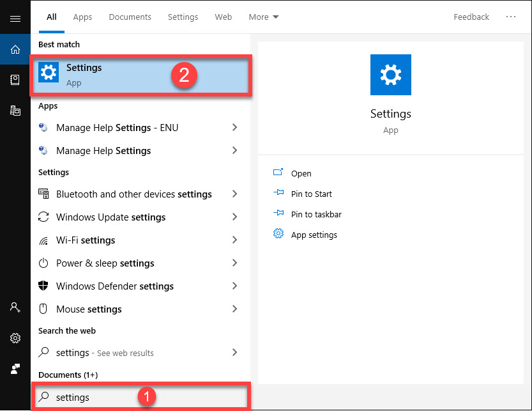The width and height of the screenshot is (532, 411).
Task: Open App settings in preview pane
Action: pyautogui.click(x=314, y=235)
